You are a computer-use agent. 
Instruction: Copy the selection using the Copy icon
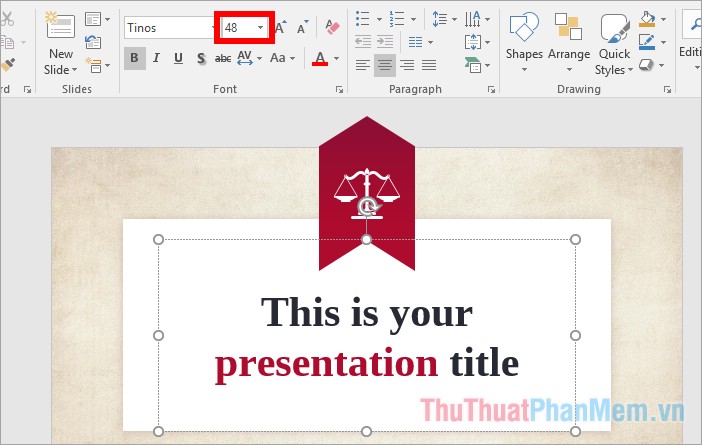click(x=7, y=42)
